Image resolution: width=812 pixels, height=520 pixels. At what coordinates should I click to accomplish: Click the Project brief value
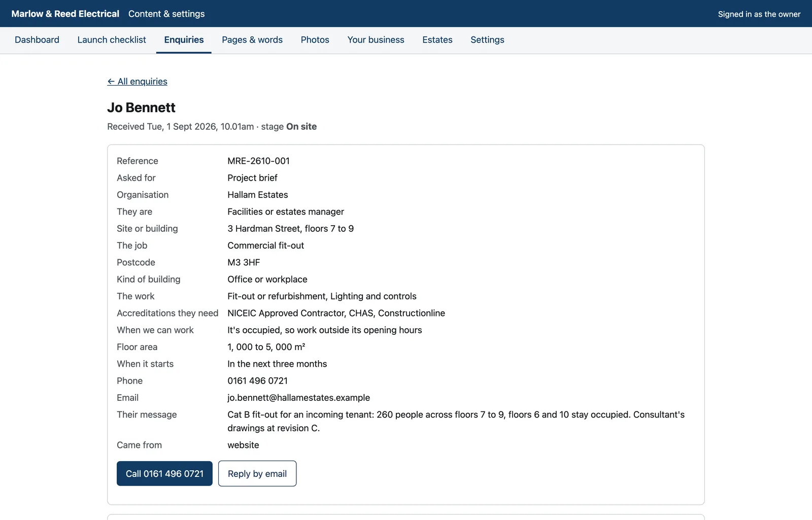[x=252, y=178]
